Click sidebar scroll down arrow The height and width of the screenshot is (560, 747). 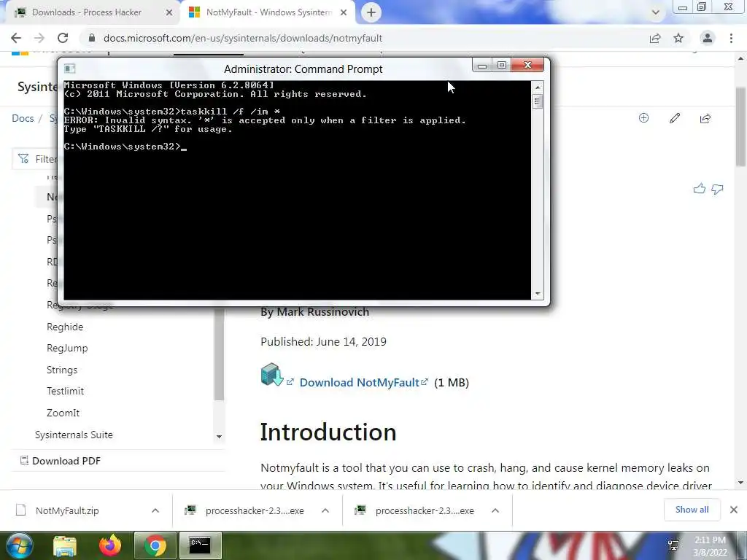[x=219, y=436]
